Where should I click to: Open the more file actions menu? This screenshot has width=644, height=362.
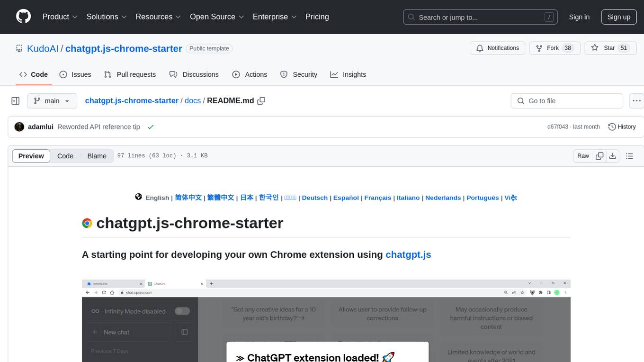tap(636, 101)
